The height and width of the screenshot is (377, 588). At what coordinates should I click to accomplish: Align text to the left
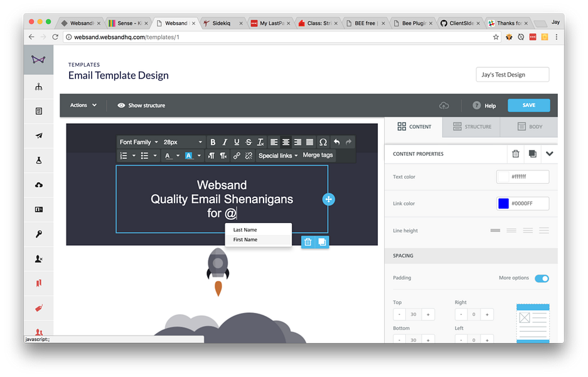click(274, 142)
